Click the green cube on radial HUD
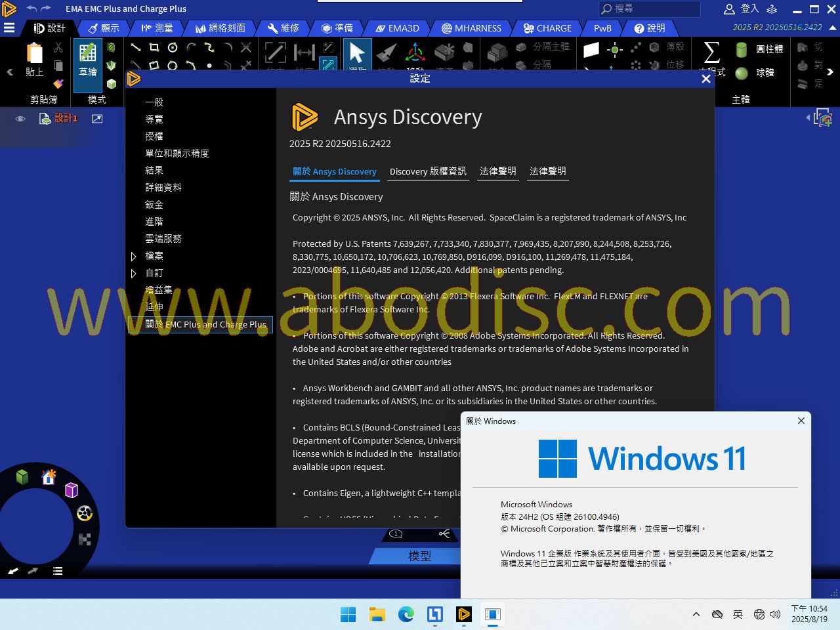Image resolution: width=840 pixels, height=630 pixels. pos(22,477)
